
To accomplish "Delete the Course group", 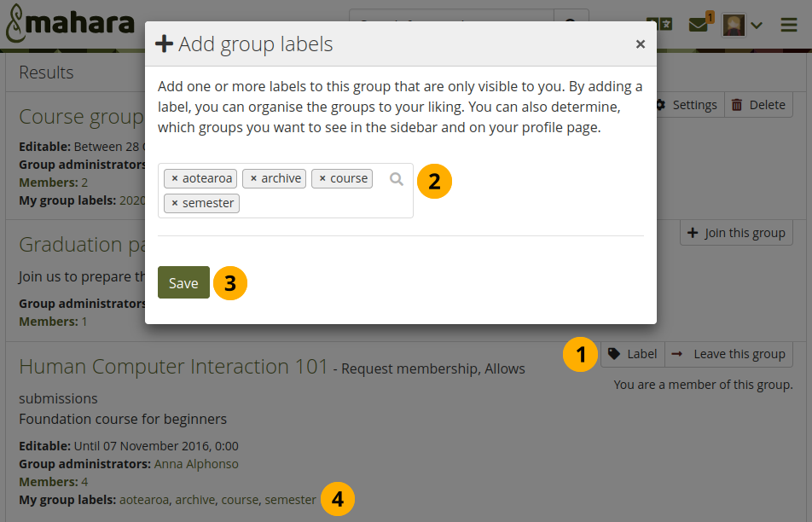I will [758, 105].
